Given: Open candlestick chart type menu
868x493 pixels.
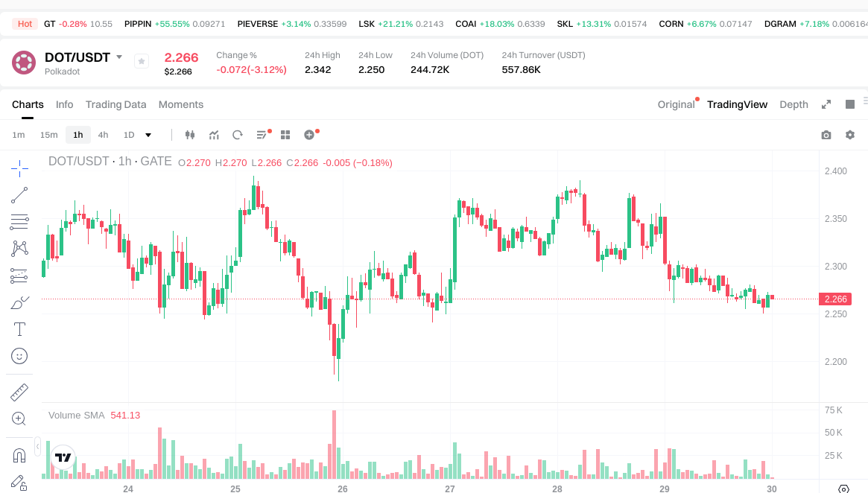Looking at the screenshot, I should pyautogui.click(x=189, y=135).
